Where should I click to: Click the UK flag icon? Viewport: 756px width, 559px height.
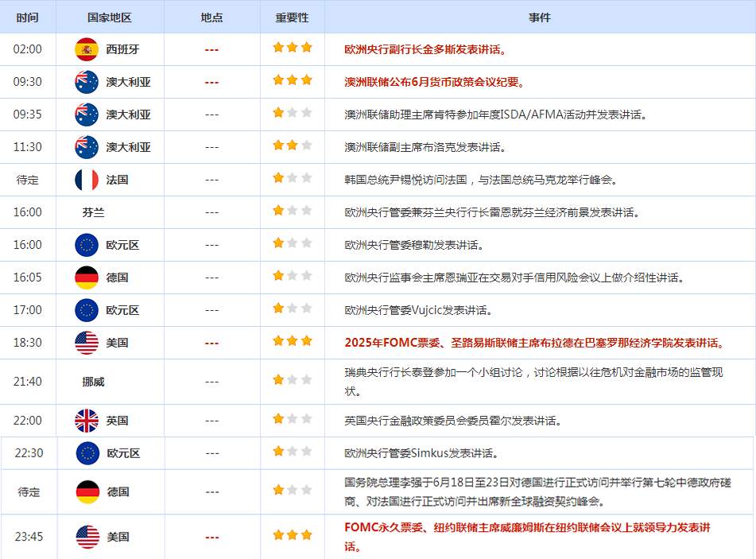[87, 421]
